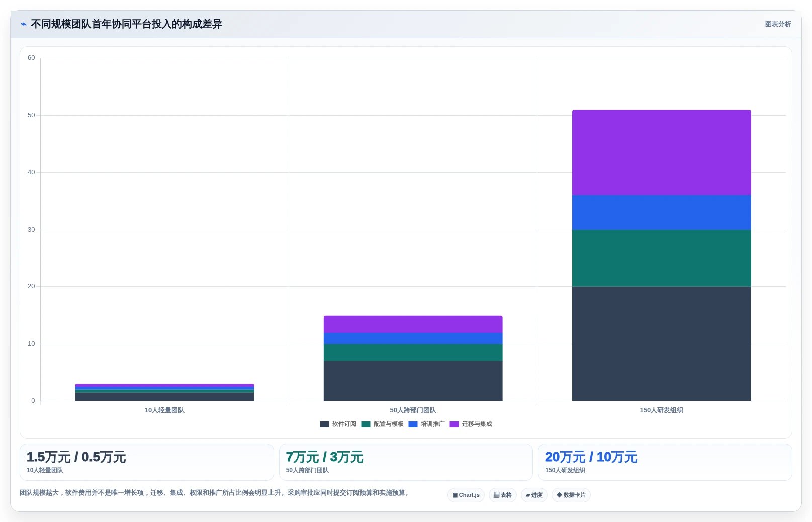Click the purple 迁移与集成 legend color box
This screenshot has width=812, height=522.
pyautogui.click(x=454, y=424)
